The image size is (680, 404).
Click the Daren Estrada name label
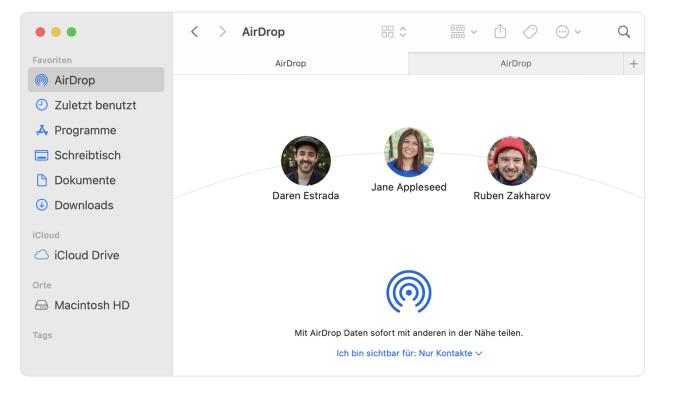306,195
